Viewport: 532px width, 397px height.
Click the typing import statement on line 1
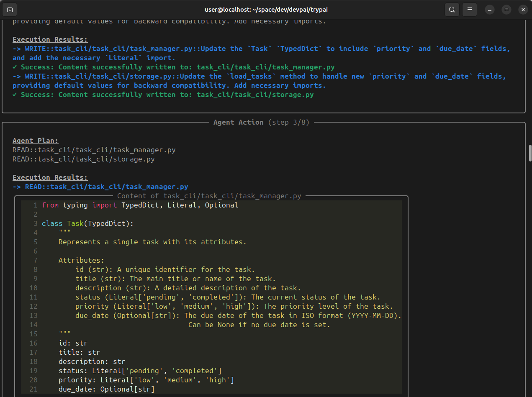(x=140, y=205)
